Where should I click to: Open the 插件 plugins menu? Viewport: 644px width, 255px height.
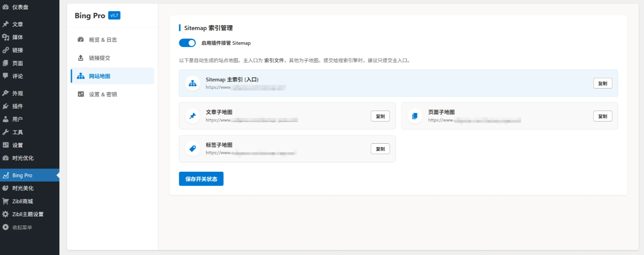17,106
